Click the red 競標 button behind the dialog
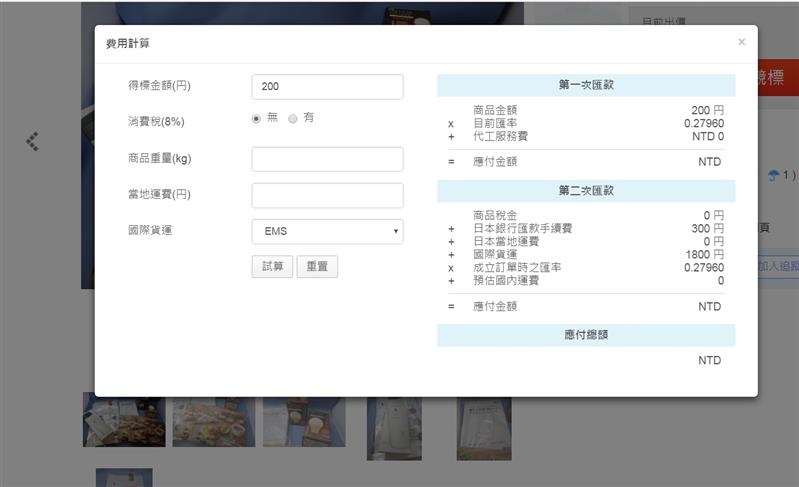 point(778,78)
